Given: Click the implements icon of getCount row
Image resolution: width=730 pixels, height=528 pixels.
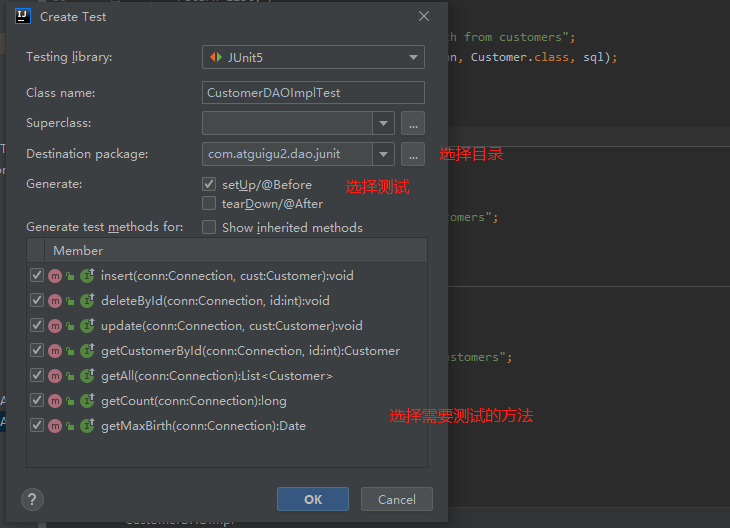Looking at the screenshot, I should click(x=88, y=400).
